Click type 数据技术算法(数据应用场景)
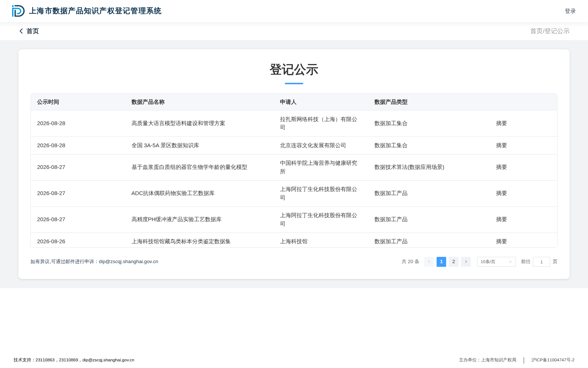This screenshot has height=368, width=588. coord(409,167)
